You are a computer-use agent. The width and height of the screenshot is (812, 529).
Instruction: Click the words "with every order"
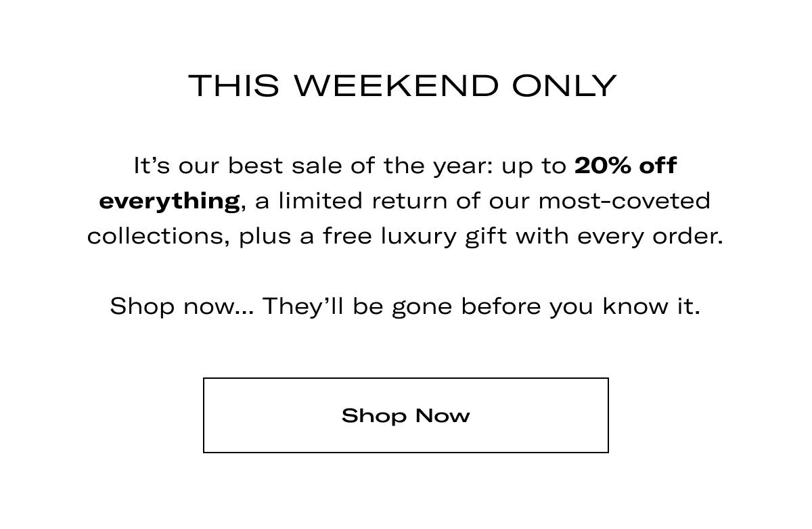tap(619, 236)
